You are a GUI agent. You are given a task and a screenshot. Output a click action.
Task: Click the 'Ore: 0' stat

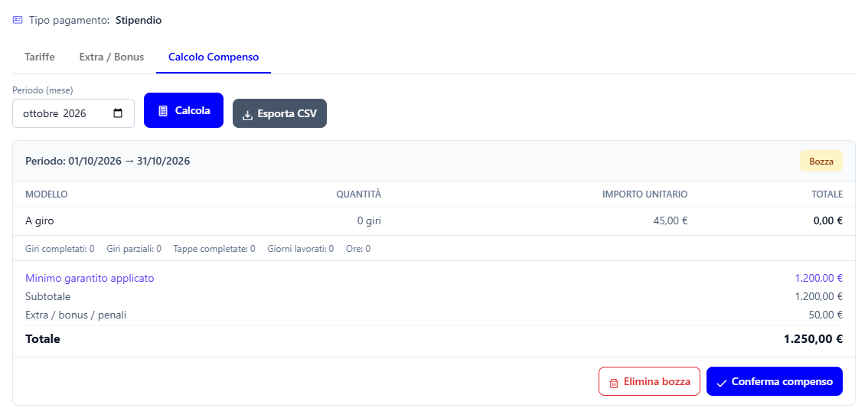pyautogui.click(x=358, y=249)
